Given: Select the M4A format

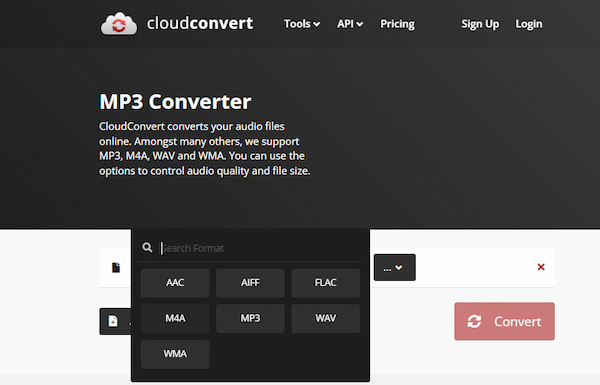Looking at the screenshot, I should click(175, 318).
